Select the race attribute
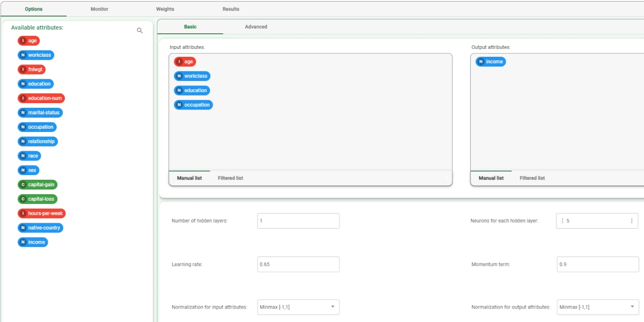The image size is (644, 322). tap(30, 156)
